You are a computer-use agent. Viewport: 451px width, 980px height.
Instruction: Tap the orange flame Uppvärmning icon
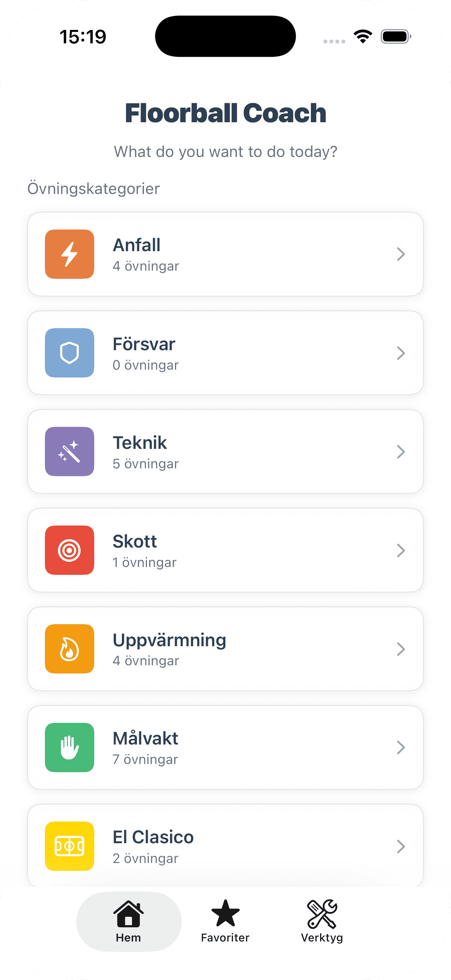click(69, 648)
